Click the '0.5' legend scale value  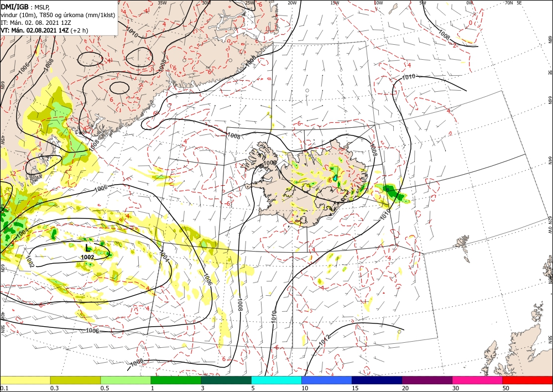(x=105, y=388)
